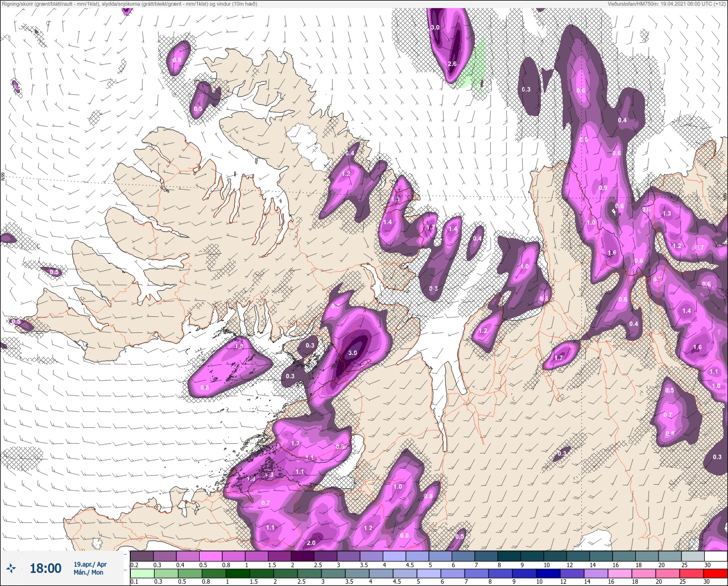Screen dimensions: 728x586
Task: Select the snow-scale swatch labeled 3.5
Action: (x=371, y=556)
